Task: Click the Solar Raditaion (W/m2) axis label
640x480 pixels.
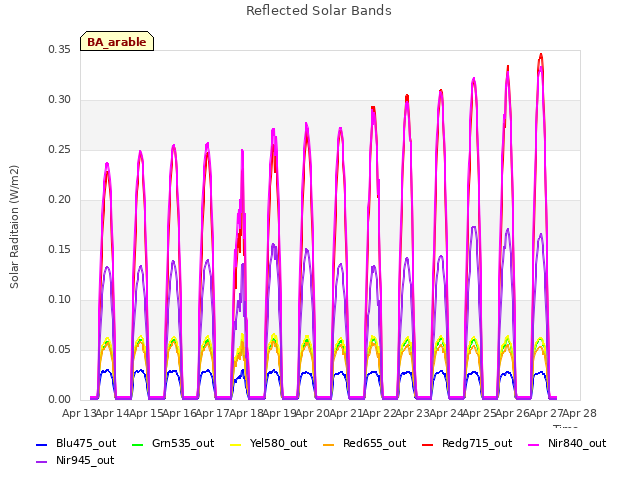Action: click(x=14, y=227)
